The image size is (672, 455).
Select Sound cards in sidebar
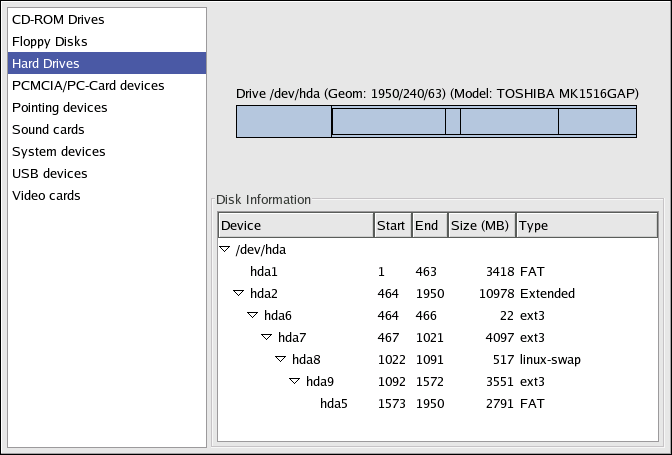click(48, 130)
